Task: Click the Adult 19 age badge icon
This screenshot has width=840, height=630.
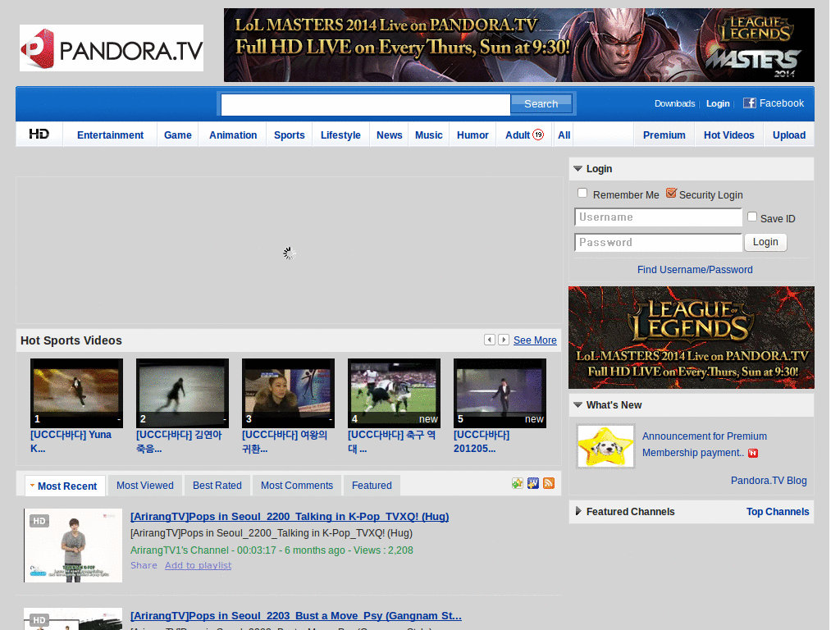Action: [x=538, y=135]
